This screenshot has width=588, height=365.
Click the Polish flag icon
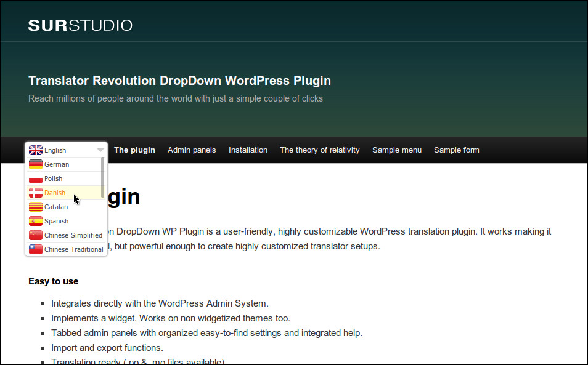point(36,178)
